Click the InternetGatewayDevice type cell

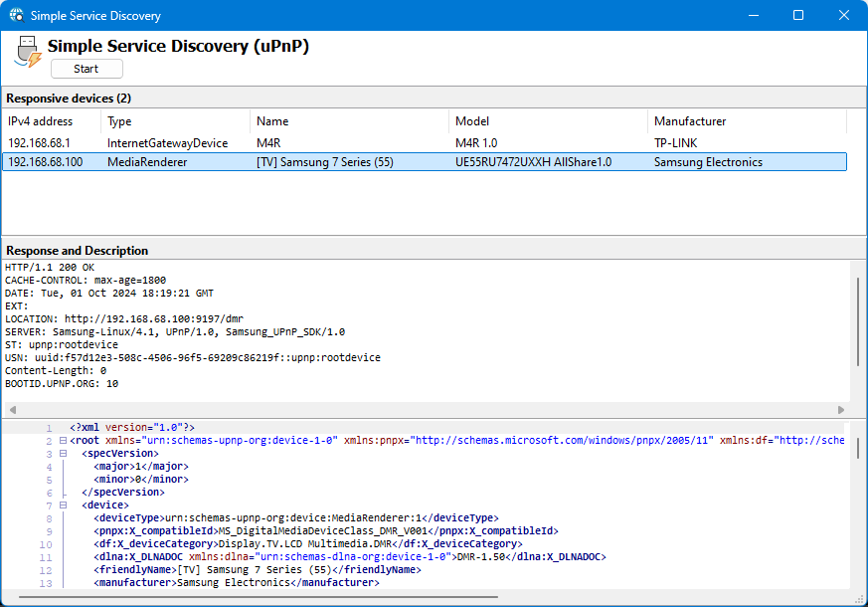(167, 143)
